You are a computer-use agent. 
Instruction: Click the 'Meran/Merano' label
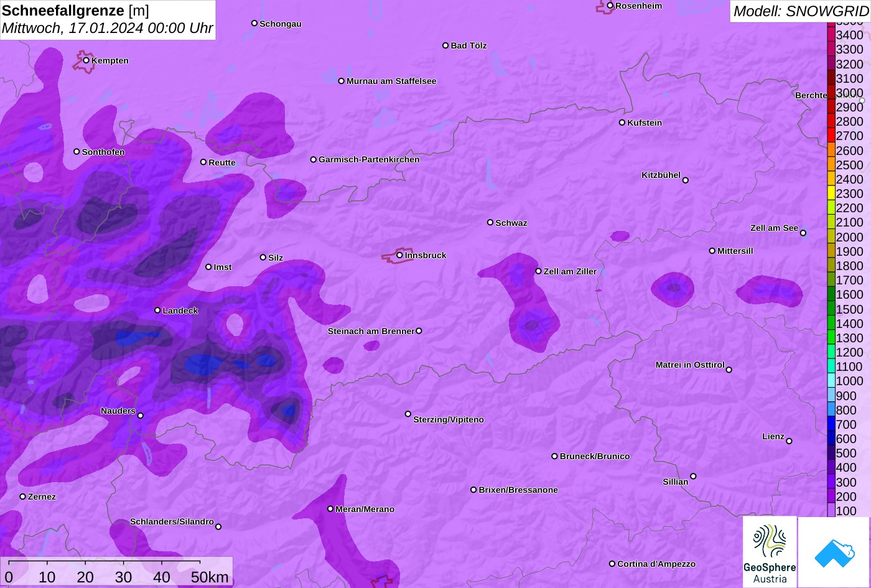coord(365,509)
